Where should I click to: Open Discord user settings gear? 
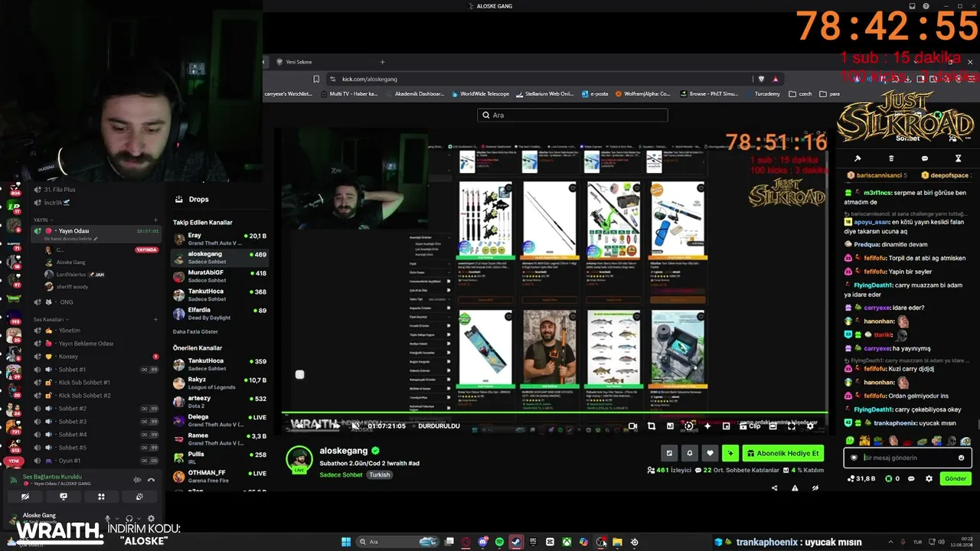[151, 519]
